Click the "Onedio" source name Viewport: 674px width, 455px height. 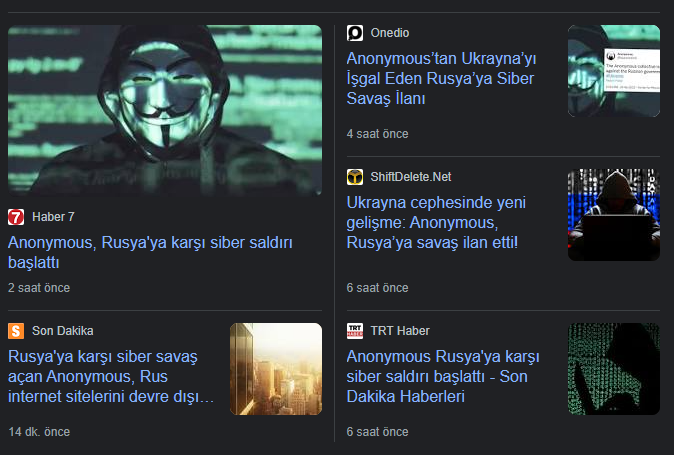(390, 33)
